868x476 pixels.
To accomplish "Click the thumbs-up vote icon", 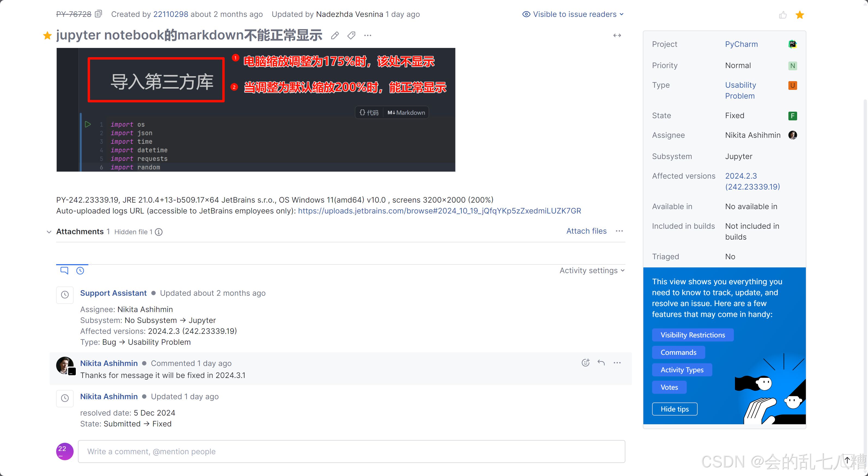I will pos(782,15).
